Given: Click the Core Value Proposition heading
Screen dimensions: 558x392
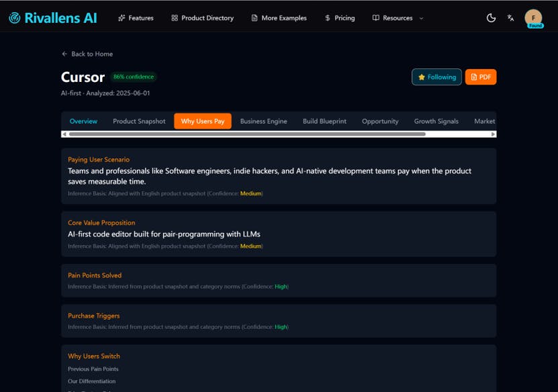Looking at the screenshot, I should 101,223.
